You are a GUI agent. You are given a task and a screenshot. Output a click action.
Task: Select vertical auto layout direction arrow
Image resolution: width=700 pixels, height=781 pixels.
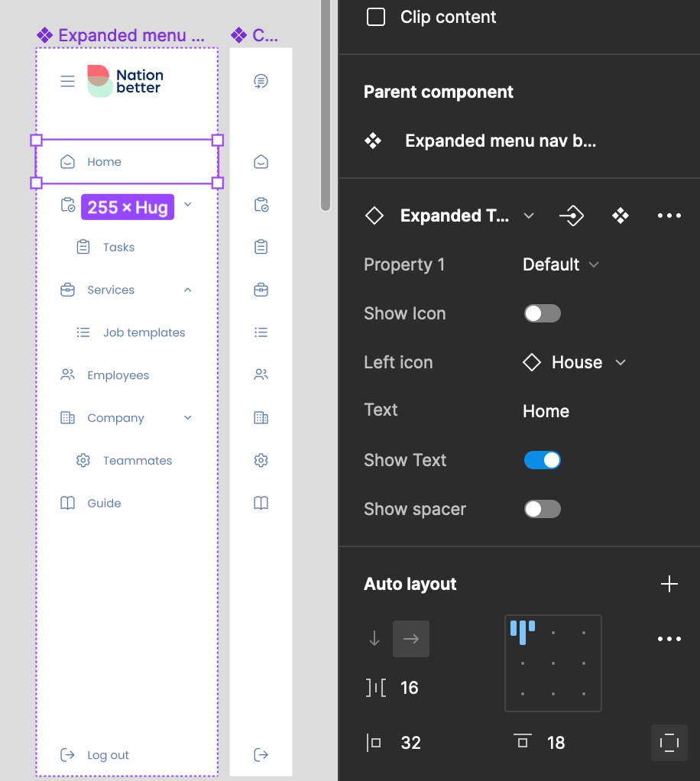tap(374, 639)
